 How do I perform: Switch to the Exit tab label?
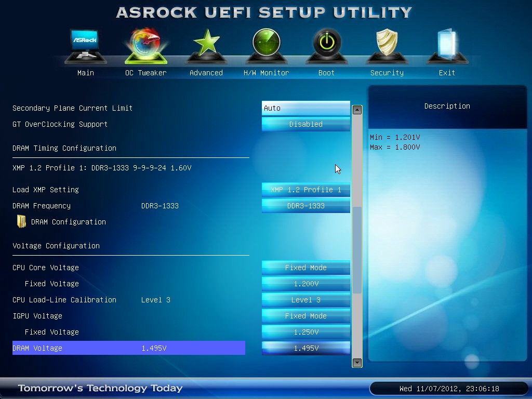(447, 73)
